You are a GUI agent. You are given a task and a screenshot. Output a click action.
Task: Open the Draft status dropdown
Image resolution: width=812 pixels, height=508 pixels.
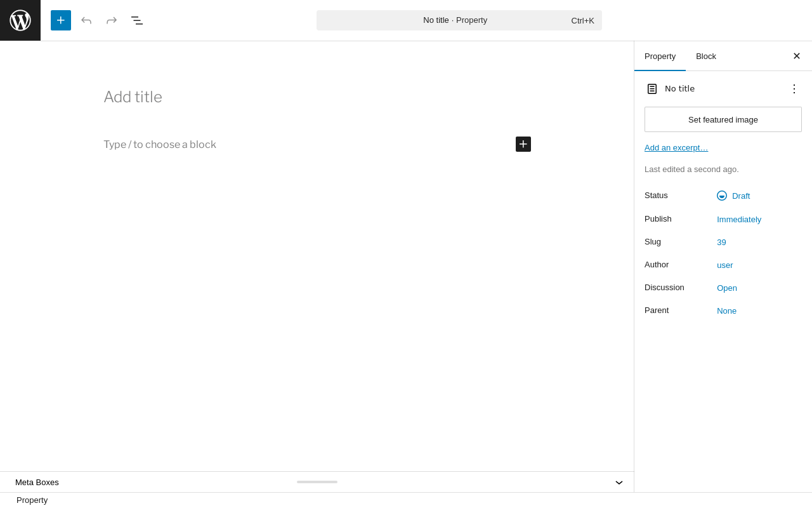click(x=733, y=196)
